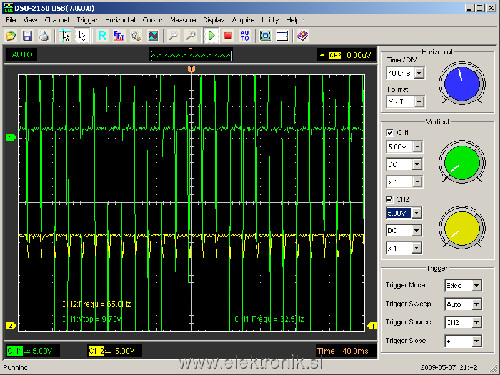Open the Display menu
Viewport: 500px width, 375px height.
(214, 20)
